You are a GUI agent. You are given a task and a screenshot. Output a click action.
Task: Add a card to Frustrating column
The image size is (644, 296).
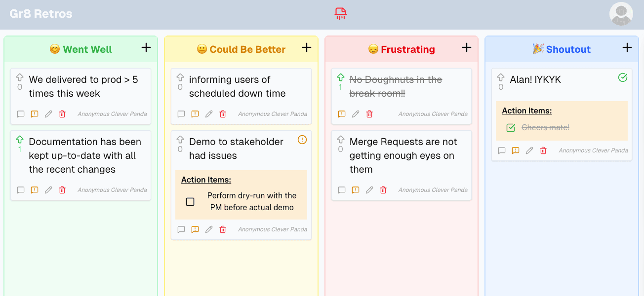click(x=467, y=47)
